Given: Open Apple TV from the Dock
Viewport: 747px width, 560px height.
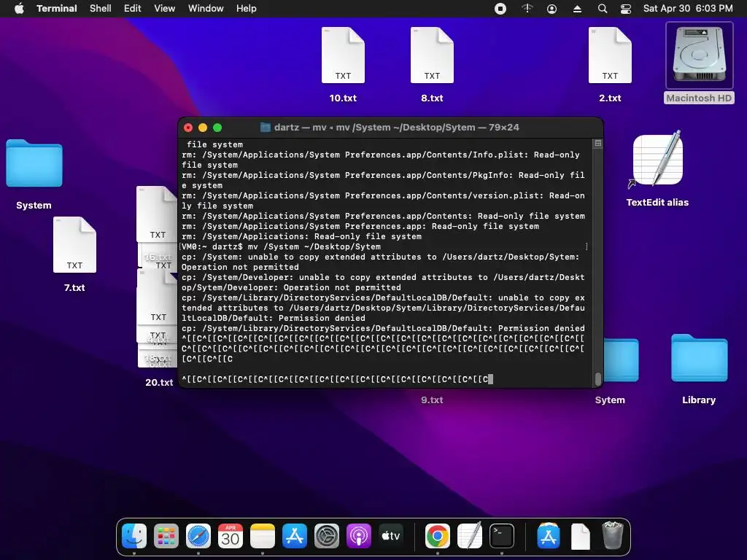Looking at the screenshot, I should click(x=391, y=536).
